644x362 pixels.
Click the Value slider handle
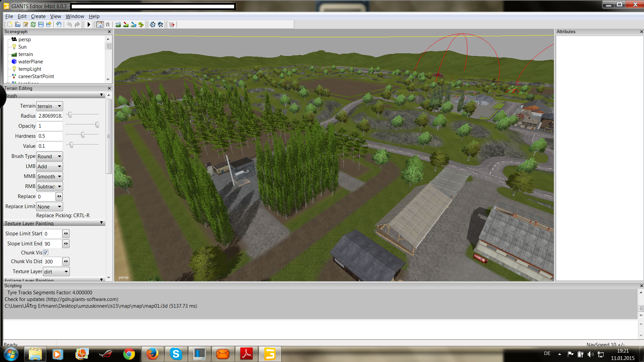71,145
